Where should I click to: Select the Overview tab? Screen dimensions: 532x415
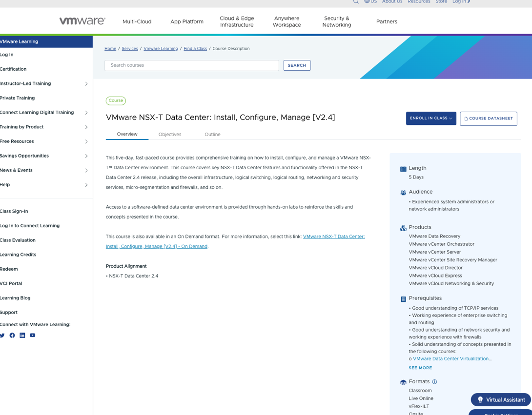click(x=127, y=134)
